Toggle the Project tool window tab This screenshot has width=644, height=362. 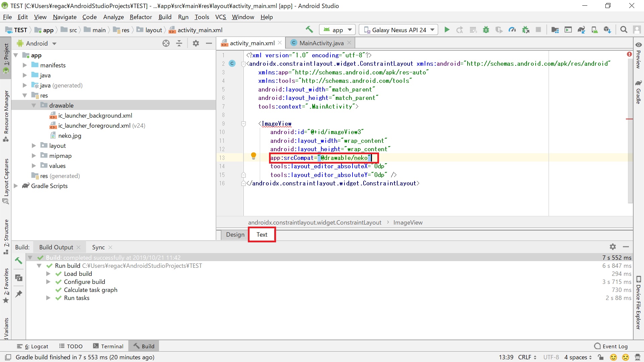[x=6, y=58]
